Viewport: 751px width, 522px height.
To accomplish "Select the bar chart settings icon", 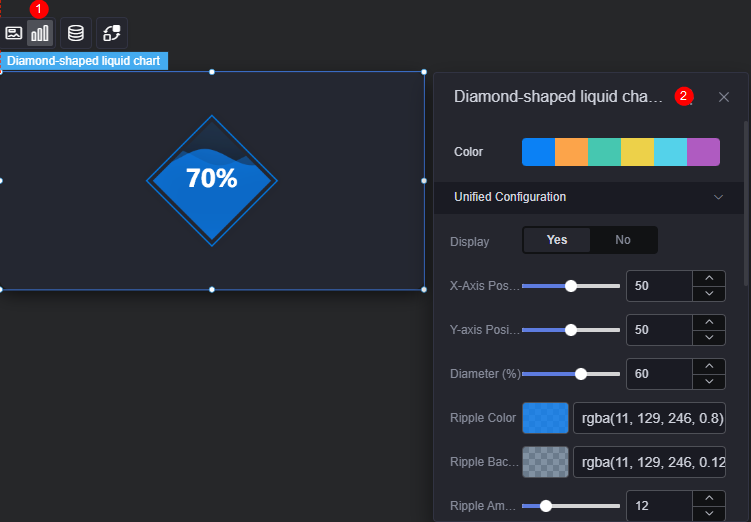I will tap(40, 33).
